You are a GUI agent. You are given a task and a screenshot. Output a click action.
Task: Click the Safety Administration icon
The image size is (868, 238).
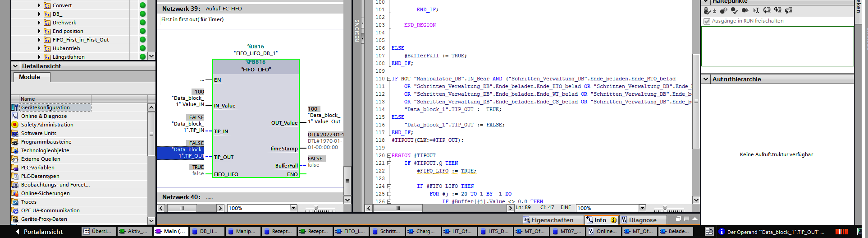tap(15, 125)
